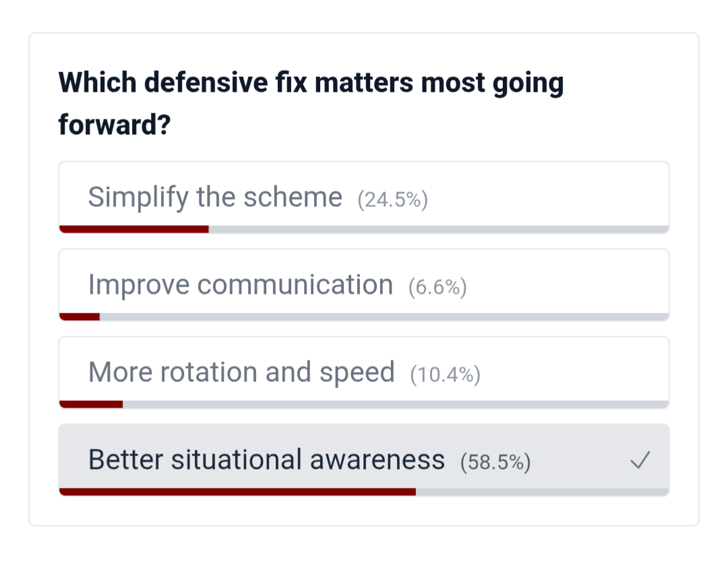Viewport: 728px width, 564px height.
Task: Click the 24.5% result label
Action: [392, 200]
